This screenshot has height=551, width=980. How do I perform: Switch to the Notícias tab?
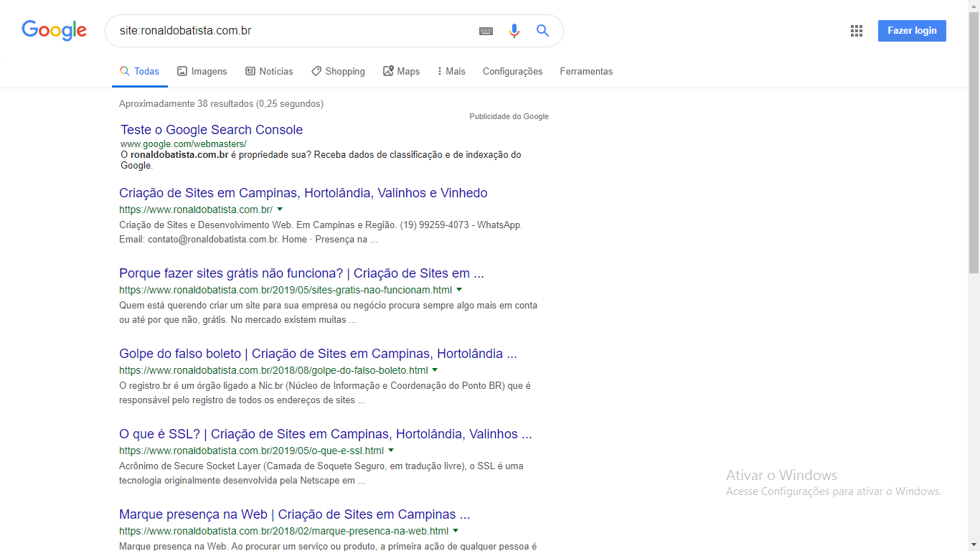[269, 72]
